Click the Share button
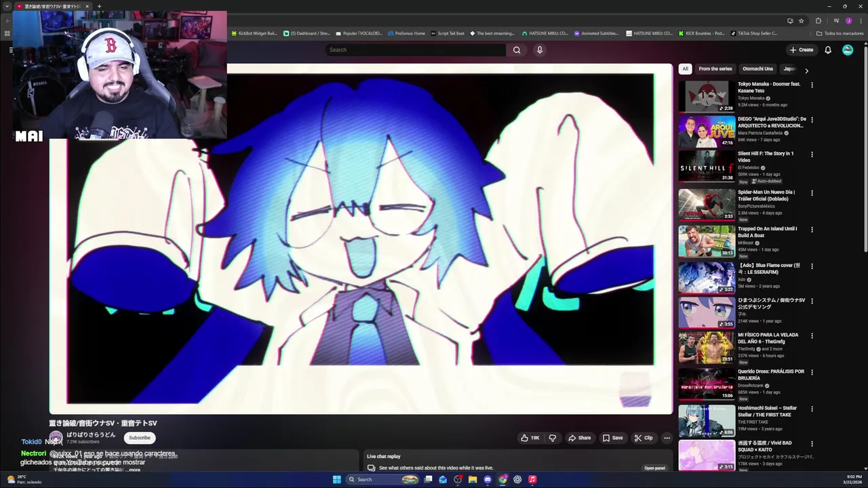Screen dimensions: 868x488 point(579,438)
